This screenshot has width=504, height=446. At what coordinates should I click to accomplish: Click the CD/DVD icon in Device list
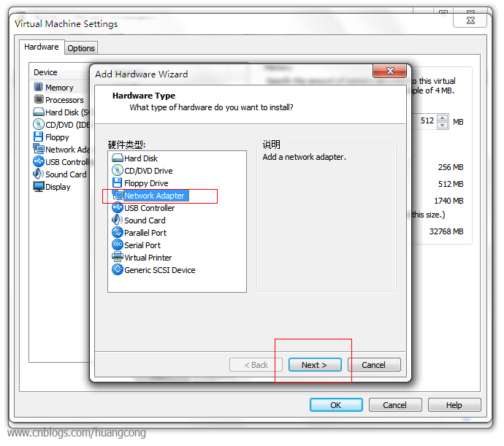(x=39, y=124)
